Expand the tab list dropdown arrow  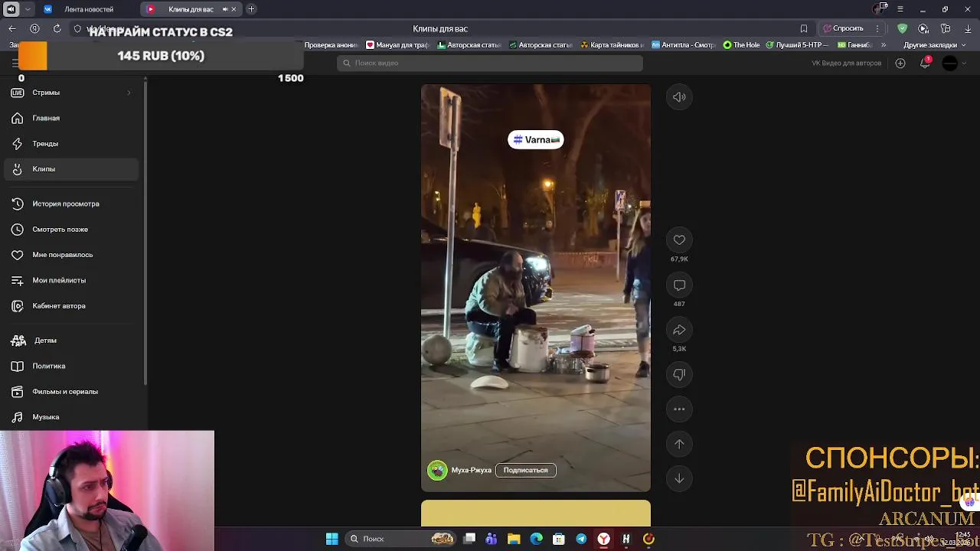coord(28,9)
